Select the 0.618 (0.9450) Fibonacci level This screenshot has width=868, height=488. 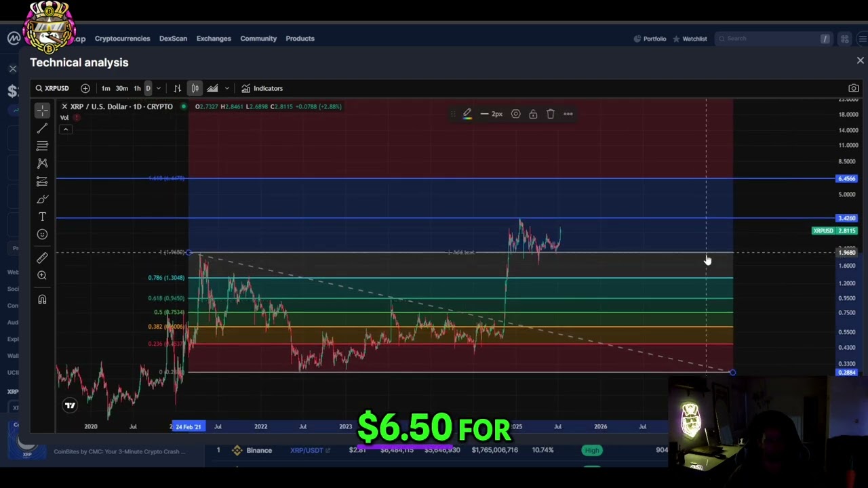click(x=166, y=298)
